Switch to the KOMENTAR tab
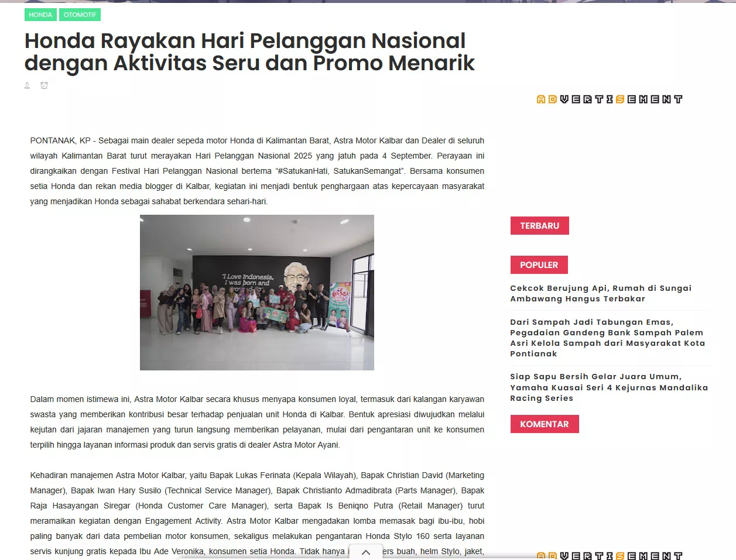The image size is (736, 560). [545, 424]
